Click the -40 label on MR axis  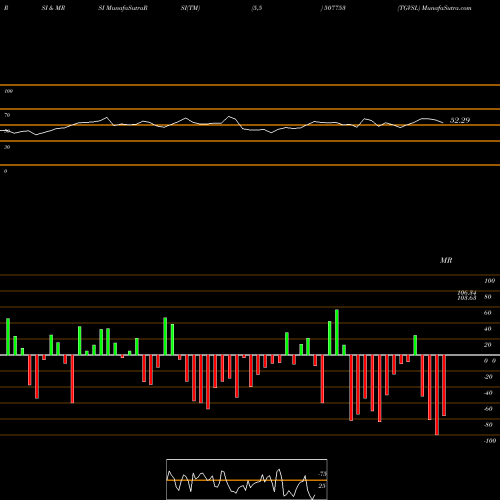(x=488, y=393)
